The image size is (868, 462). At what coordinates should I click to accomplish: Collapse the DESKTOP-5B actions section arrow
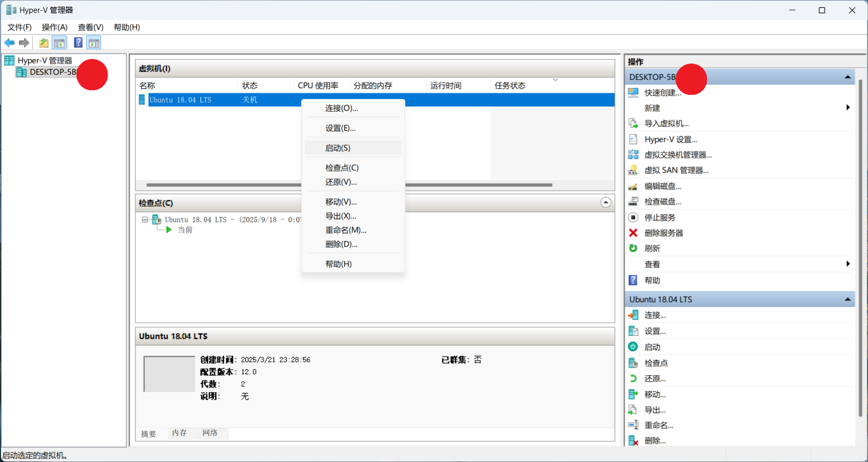[x=847, y=77]
